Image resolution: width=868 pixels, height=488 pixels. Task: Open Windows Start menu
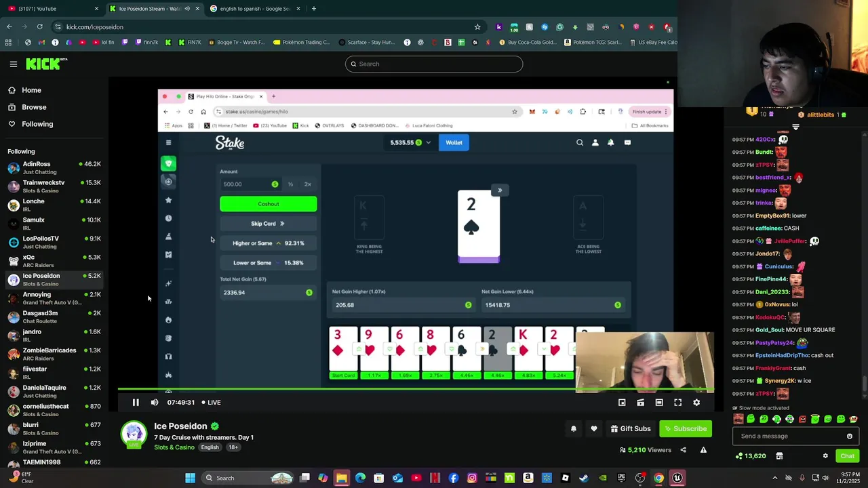point(191,479)
